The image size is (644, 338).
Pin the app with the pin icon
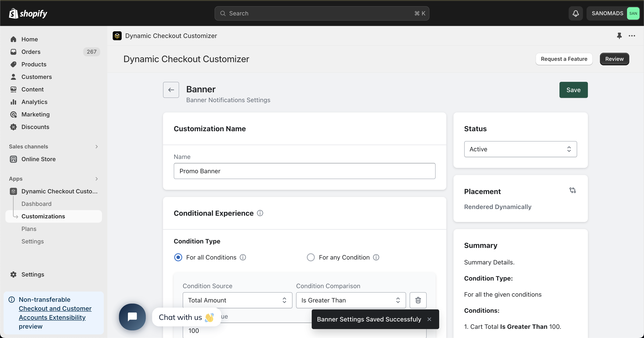(619, 36)
